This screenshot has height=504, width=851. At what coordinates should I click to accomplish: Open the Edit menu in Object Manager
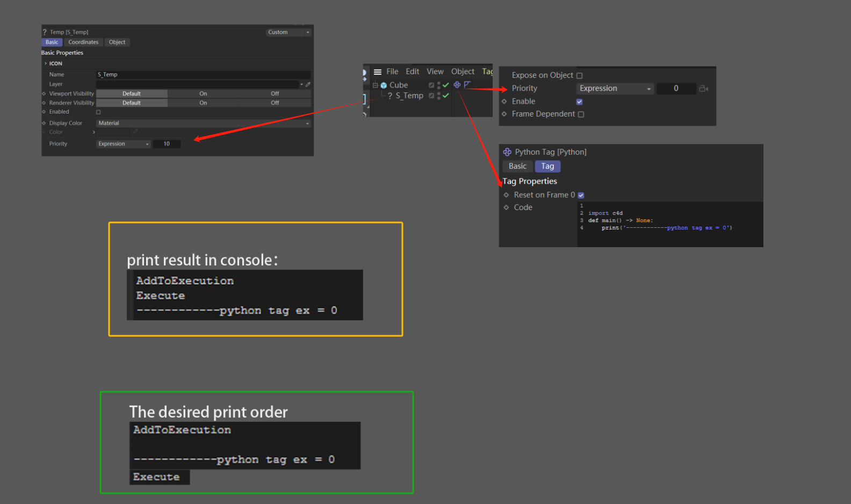click(x=412, y=71)
